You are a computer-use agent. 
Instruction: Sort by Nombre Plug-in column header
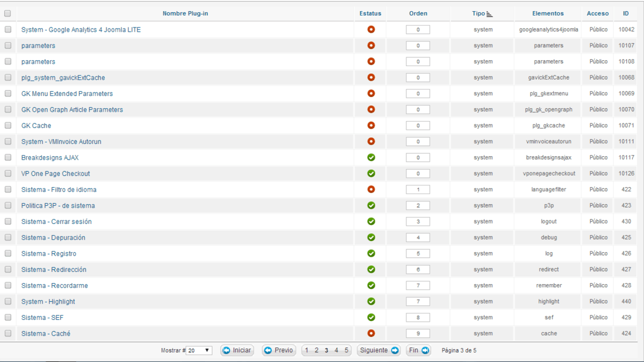[x=185, y=13]
